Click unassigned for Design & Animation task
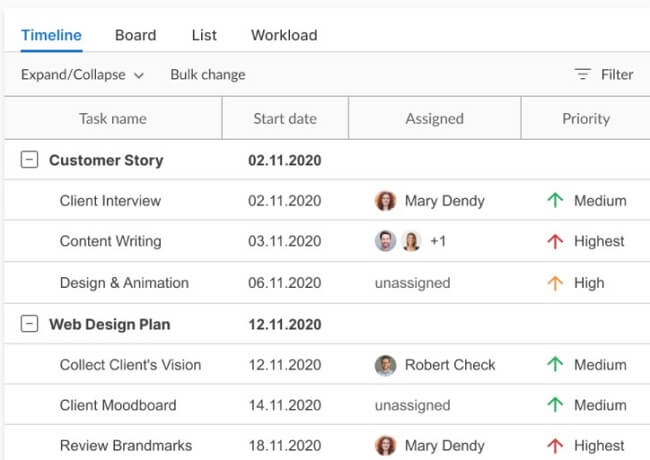Image resolution: width=650 pixels, height=460 pixels. (412, 283)
